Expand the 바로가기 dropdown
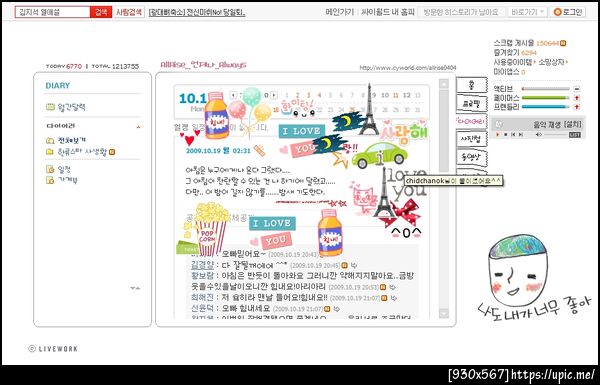600x385 pixels. pos(527,12)
